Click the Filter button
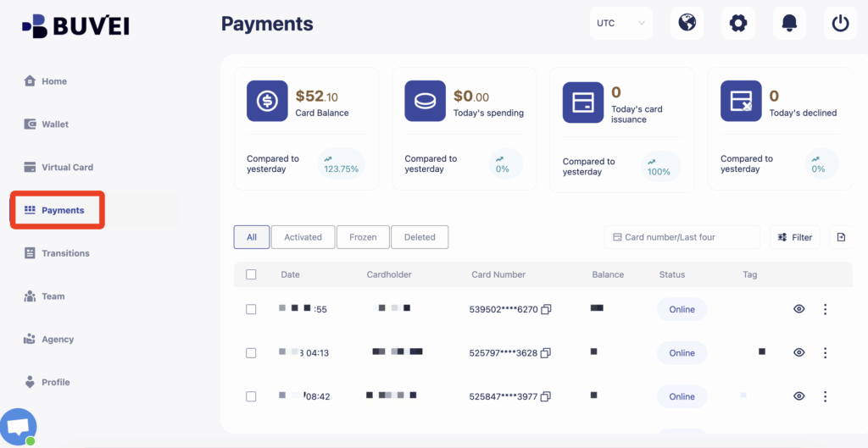This screenshot has height=448, width=868. tap(794, 237)
